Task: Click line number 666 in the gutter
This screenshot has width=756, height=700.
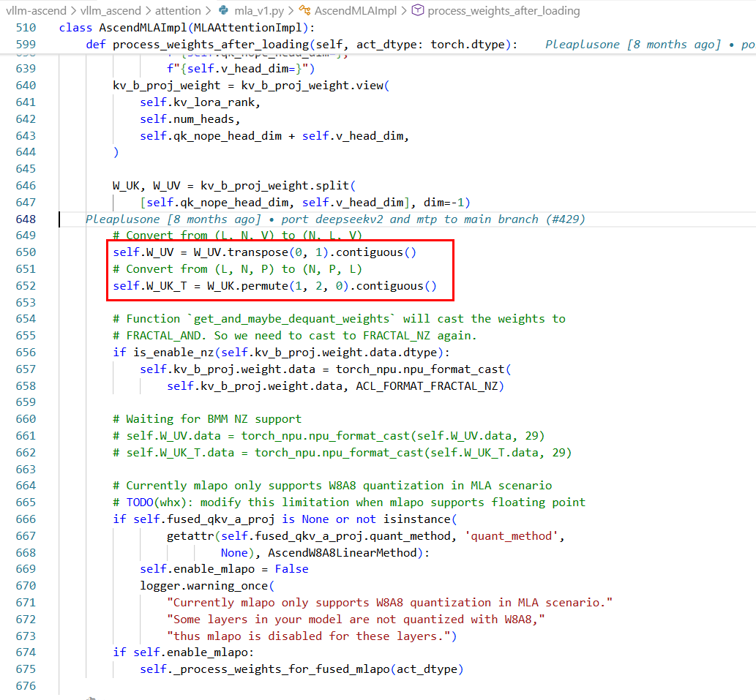Action: coord(26,519)
